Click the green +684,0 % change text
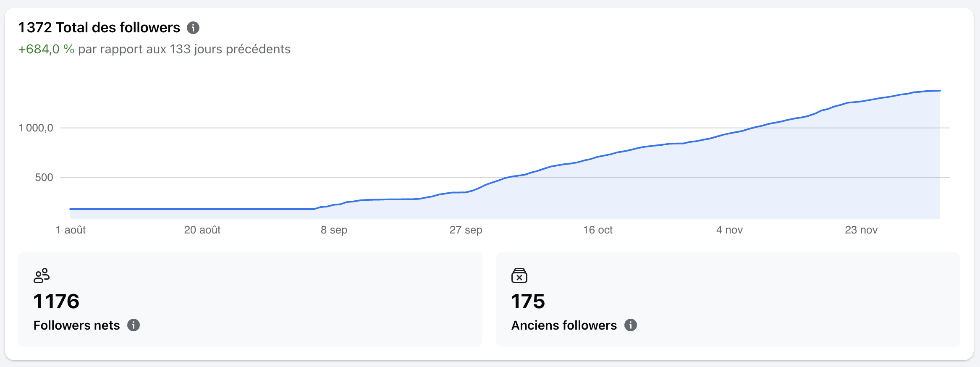The height and width of the screenshot is (367, 980). click(46, 49)
